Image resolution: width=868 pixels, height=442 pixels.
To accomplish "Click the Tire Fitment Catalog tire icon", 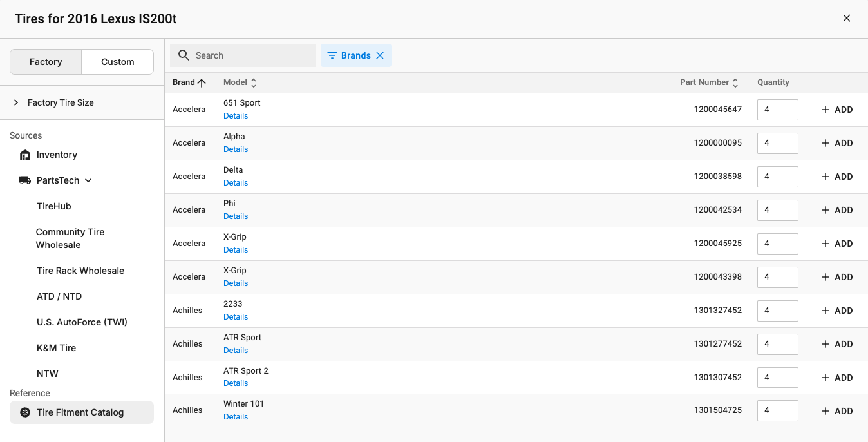I will pyautogui.click(x=25, y=412).
